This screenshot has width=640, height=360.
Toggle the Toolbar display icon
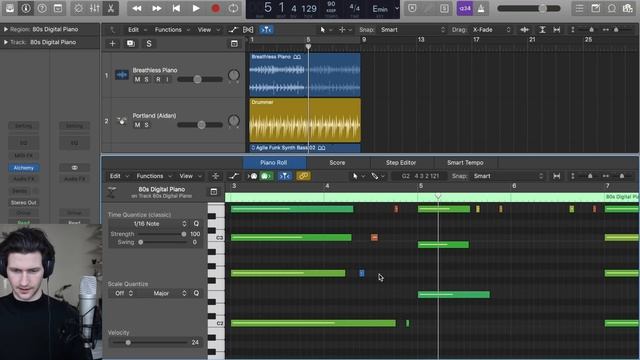click(x=58, y=8)
